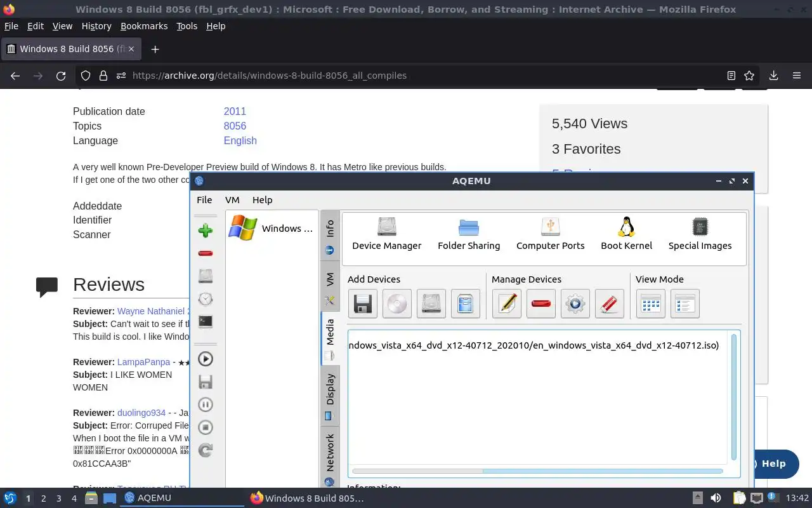Open Special Images

point(700,234)
